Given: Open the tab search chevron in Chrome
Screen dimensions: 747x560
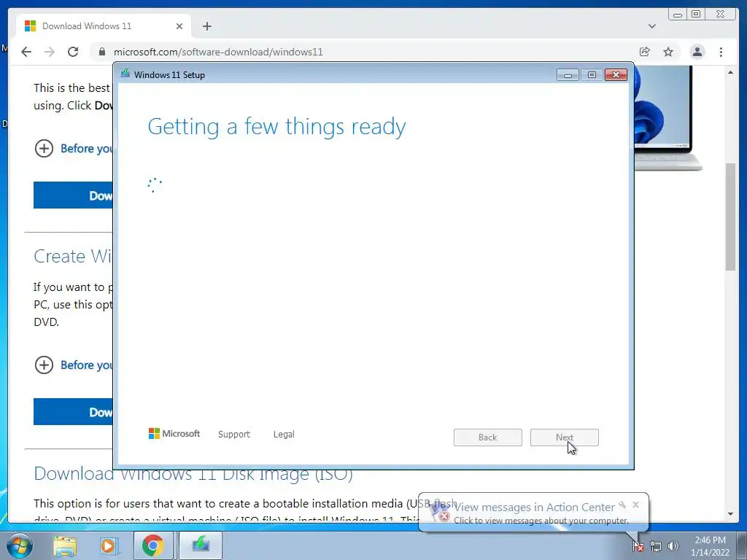Looking at the screenshot, I should (x=652, y=26).
